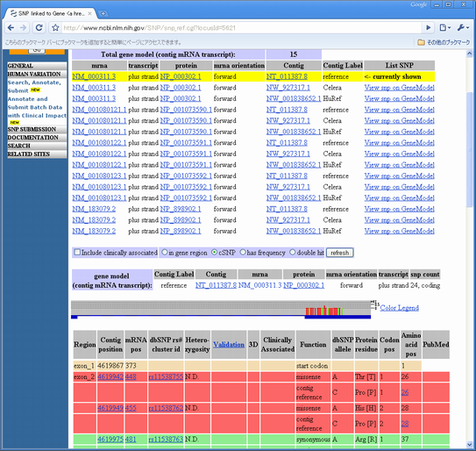
Task: Click the Go arrow beside the address bar
Action: (429, 28)
